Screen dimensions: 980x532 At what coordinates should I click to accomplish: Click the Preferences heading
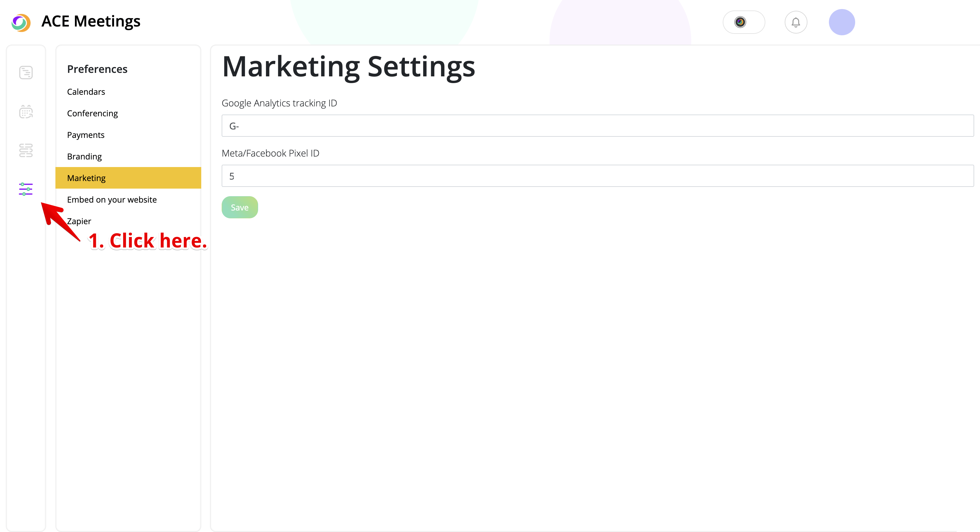point(97,69)
